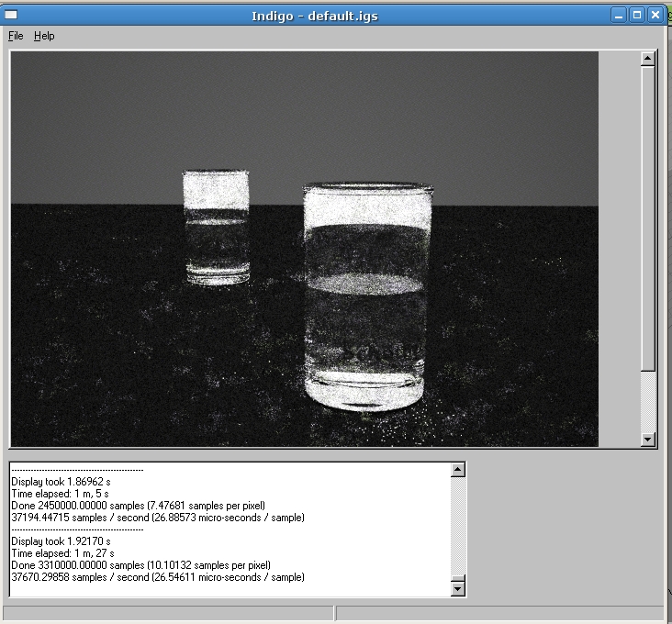Click the render view scroll up arrow
Screen dimensions: 672x624
click(x=647, y=59)
